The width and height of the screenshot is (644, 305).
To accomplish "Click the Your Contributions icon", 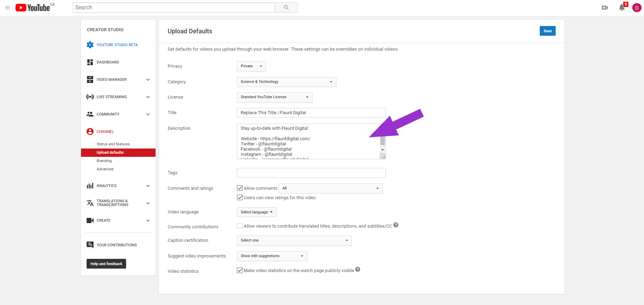I will (90, 245).
